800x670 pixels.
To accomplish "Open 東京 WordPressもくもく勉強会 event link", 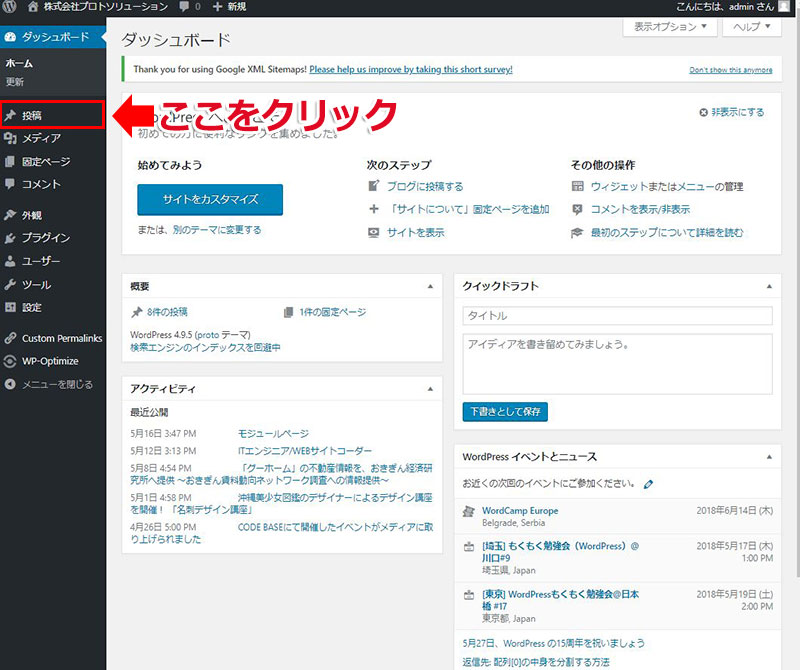I will click(560, 600).
